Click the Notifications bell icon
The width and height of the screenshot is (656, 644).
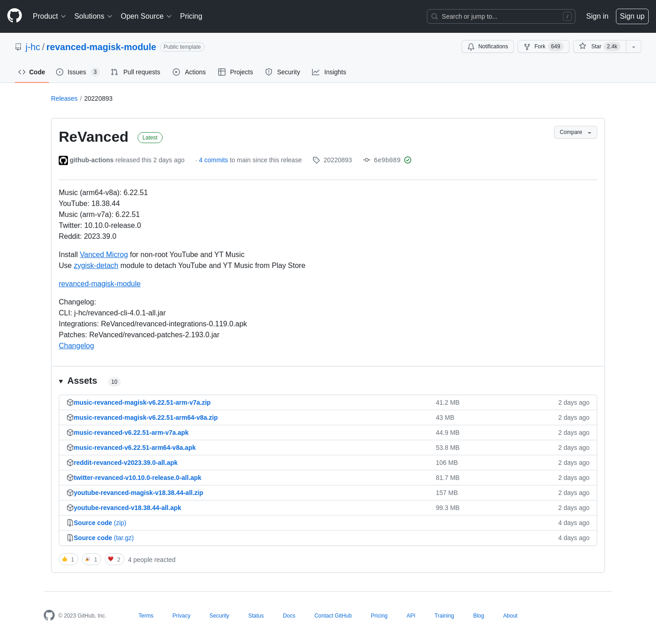(471, 46)
